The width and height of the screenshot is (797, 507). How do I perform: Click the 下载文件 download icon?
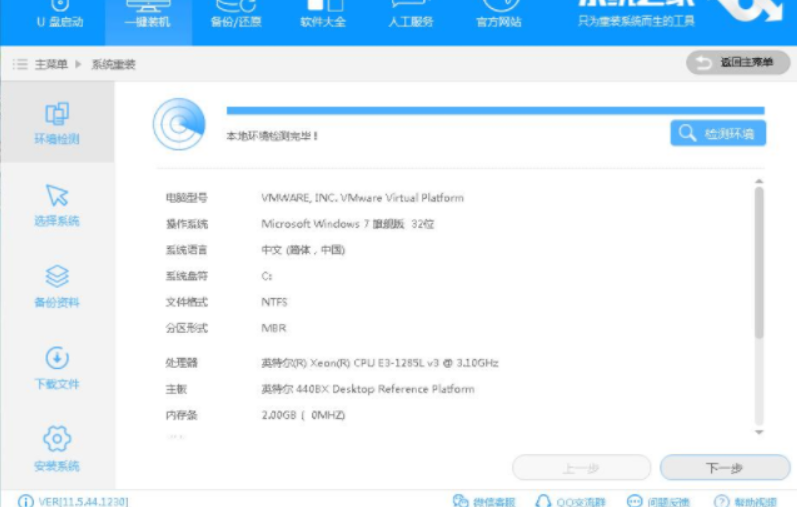point(57,358)
